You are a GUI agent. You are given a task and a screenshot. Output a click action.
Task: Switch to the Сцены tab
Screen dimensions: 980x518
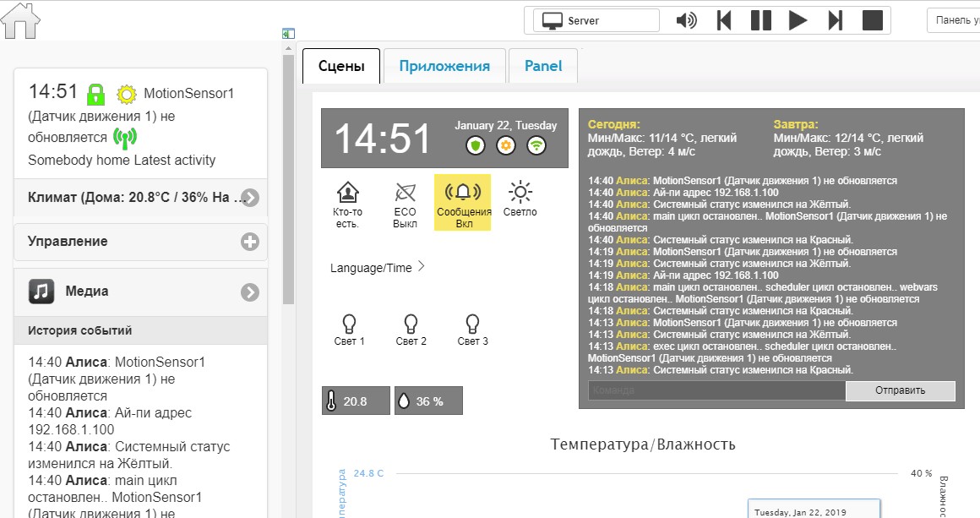[x=341, y=66]
